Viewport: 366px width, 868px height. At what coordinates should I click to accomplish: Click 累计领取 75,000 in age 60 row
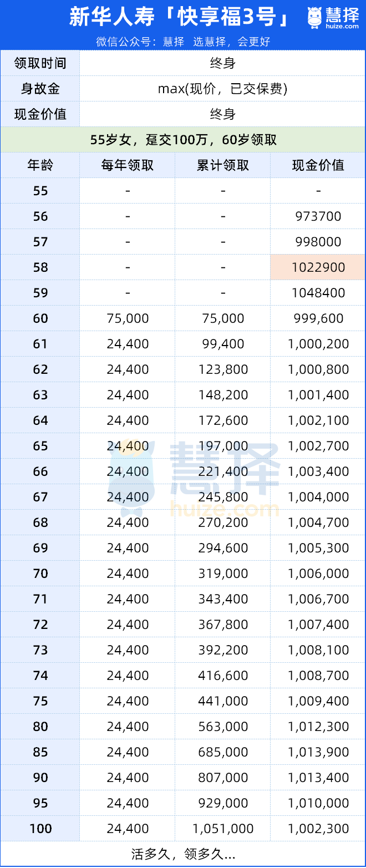click(223, 318)
